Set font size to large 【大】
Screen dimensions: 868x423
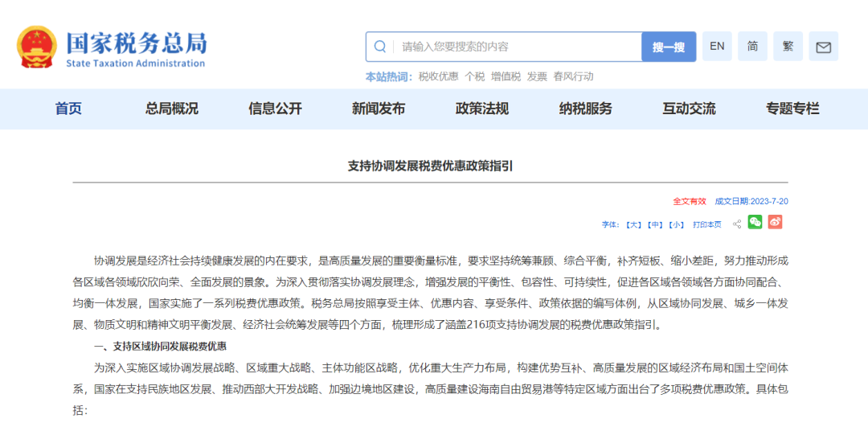point(634,224)
